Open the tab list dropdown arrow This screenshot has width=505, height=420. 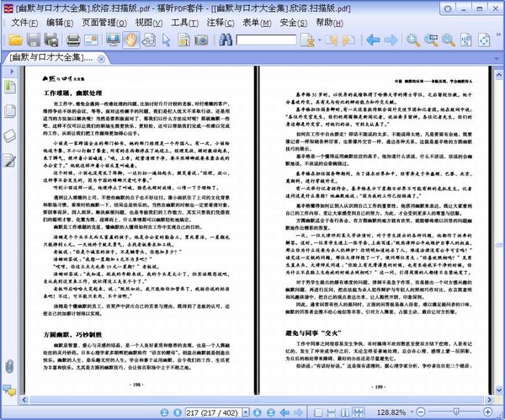tap(497, 59)
